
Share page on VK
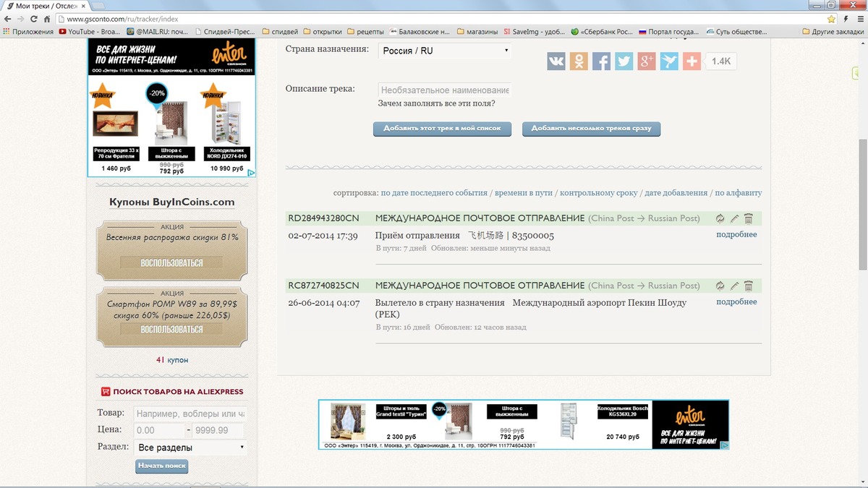(556, 61)
